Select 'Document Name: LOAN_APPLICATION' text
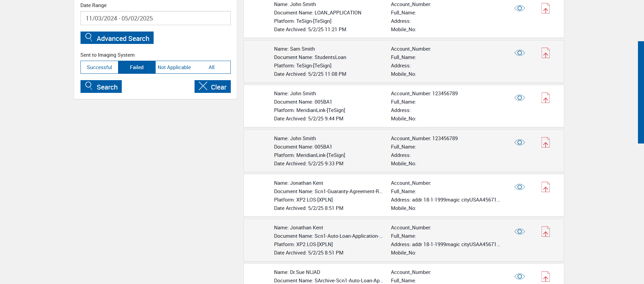644x284 pixels. click(x=318, y=13)
